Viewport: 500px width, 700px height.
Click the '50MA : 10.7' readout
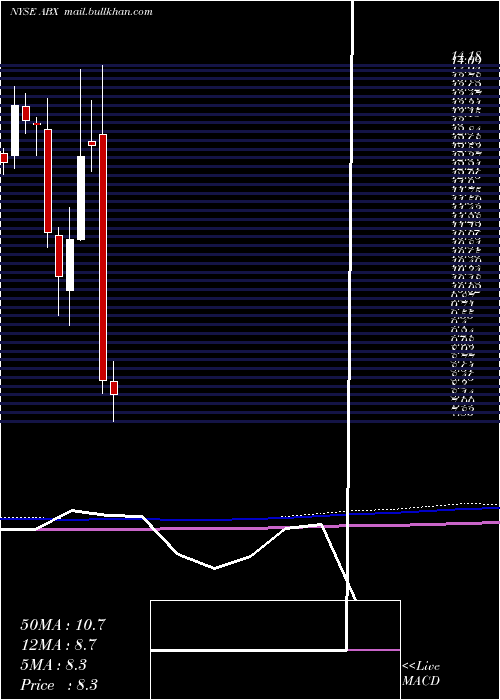coord(63,625)
